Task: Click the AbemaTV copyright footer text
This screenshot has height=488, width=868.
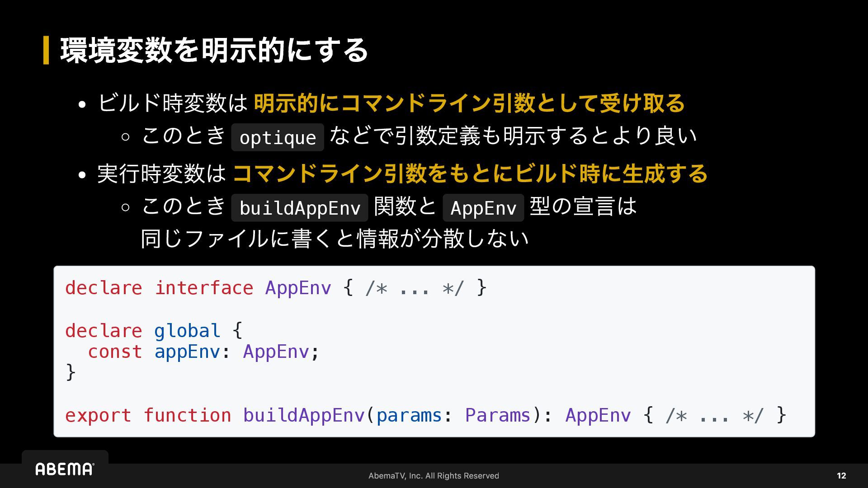Action: [x=434, y=475]
